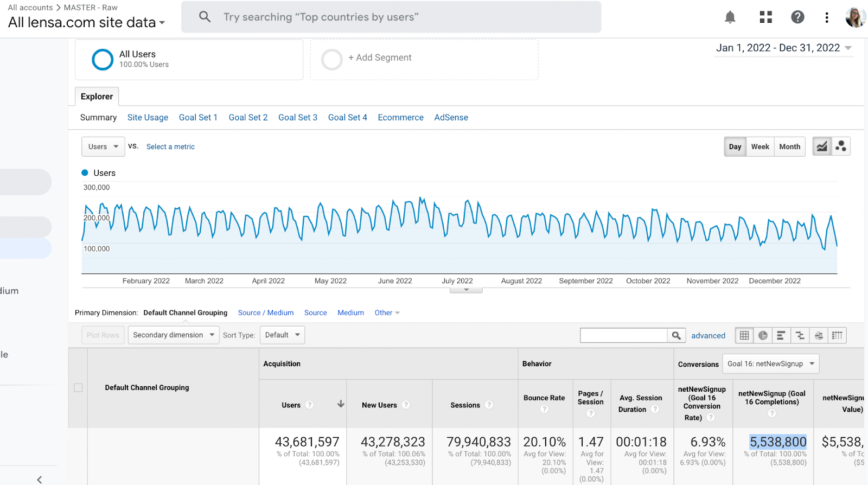Open the Explorer tab
868x485 pixels.
pos(97,96)
